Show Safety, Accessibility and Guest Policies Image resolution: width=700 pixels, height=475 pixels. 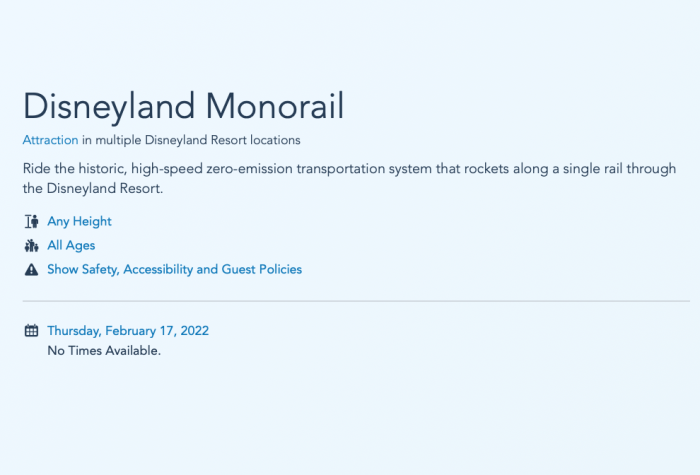pyautogui.click(x=175, y=270)
